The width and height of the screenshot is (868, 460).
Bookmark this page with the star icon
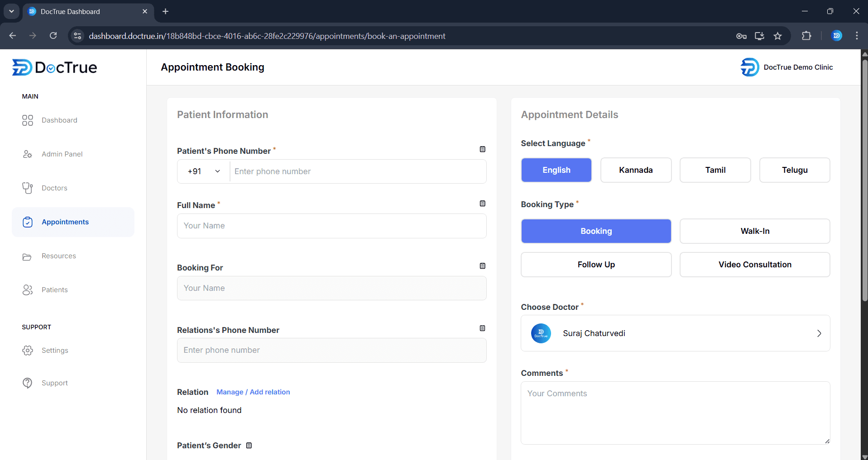tap(778, 36)
